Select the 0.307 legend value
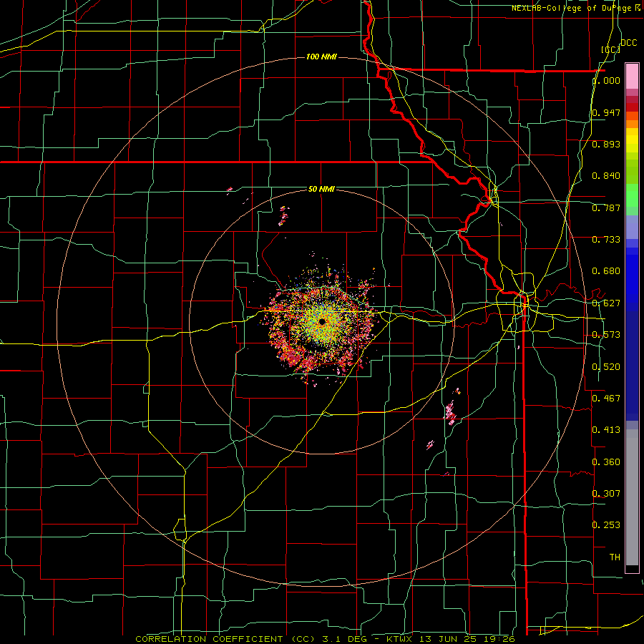 point(606,494)
